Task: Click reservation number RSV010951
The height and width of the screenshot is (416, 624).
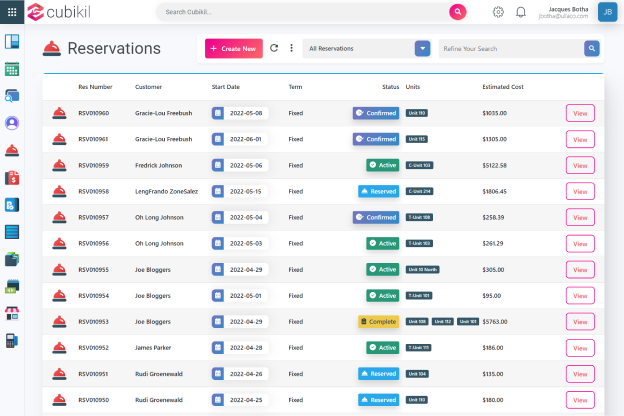Action: click(x=94, y=374)
